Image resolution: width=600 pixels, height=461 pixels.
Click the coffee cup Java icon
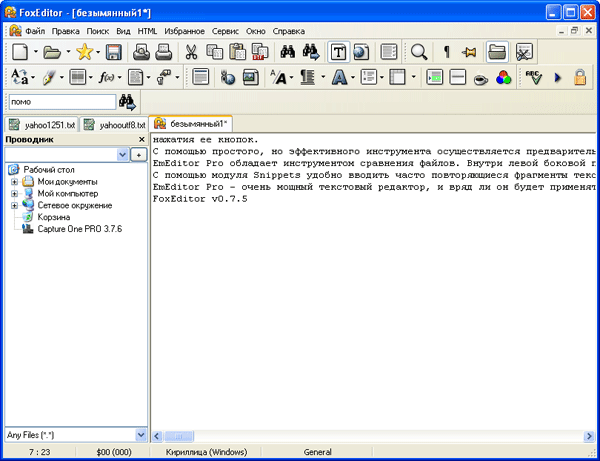pyautogui.click(x=481, y=78)
